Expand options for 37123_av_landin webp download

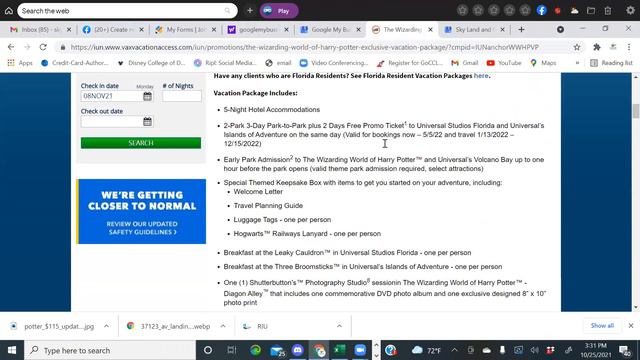(223, 326)
